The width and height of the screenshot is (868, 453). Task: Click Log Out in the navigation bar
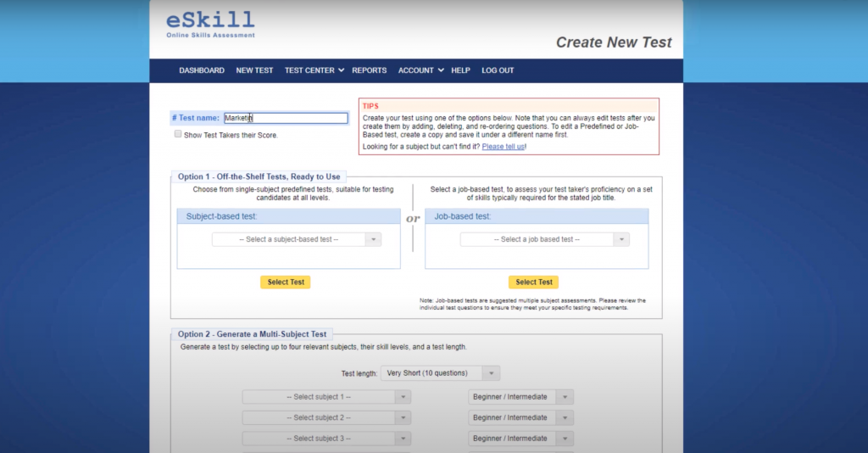[x=498, y=70]
